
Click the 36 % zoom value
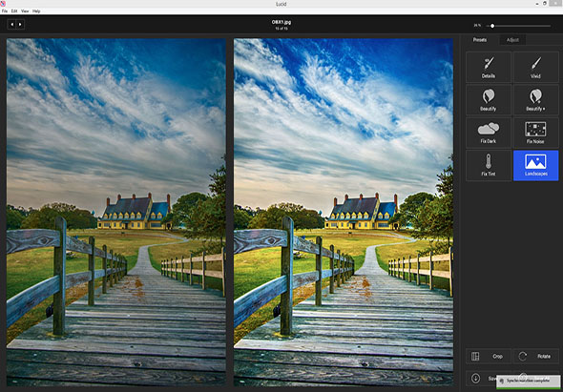477,26
